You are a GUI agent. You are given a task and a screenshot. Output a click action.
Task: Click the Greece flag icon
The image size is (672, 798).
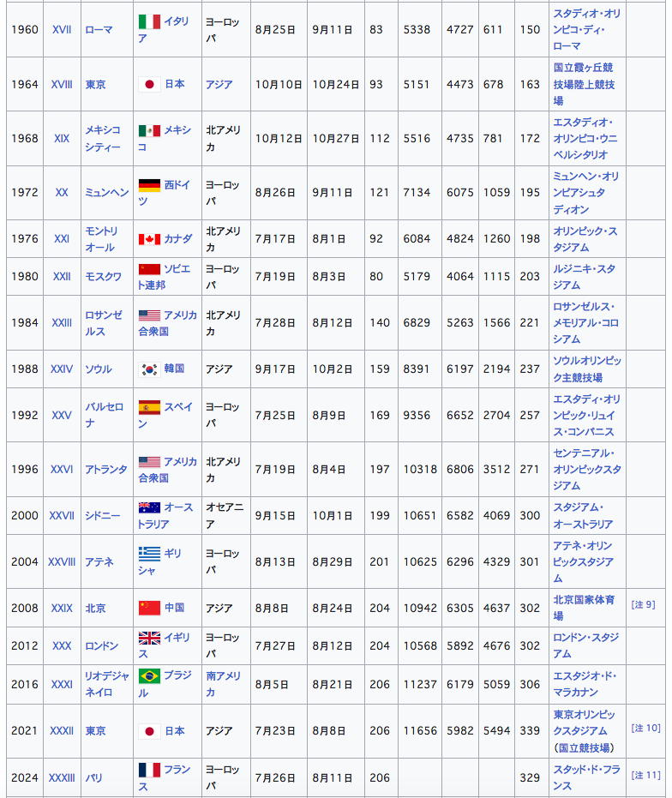(x=149, y=553)
